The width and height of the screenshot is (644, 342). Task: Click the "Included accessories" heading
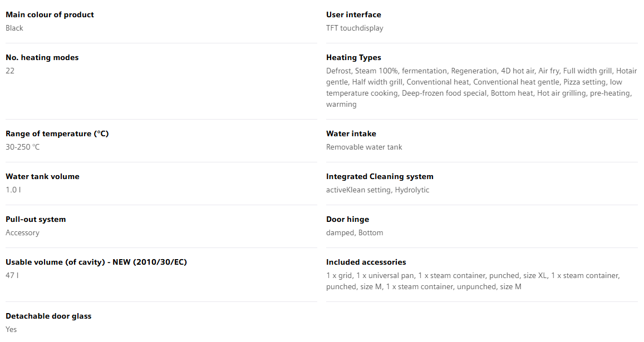[x=366, y=262]
